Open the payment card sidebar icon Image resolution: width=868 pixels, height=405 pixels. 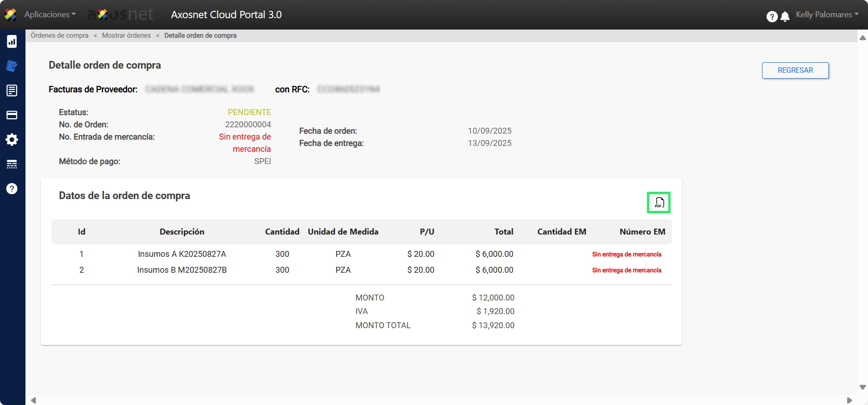pos(12,115)
